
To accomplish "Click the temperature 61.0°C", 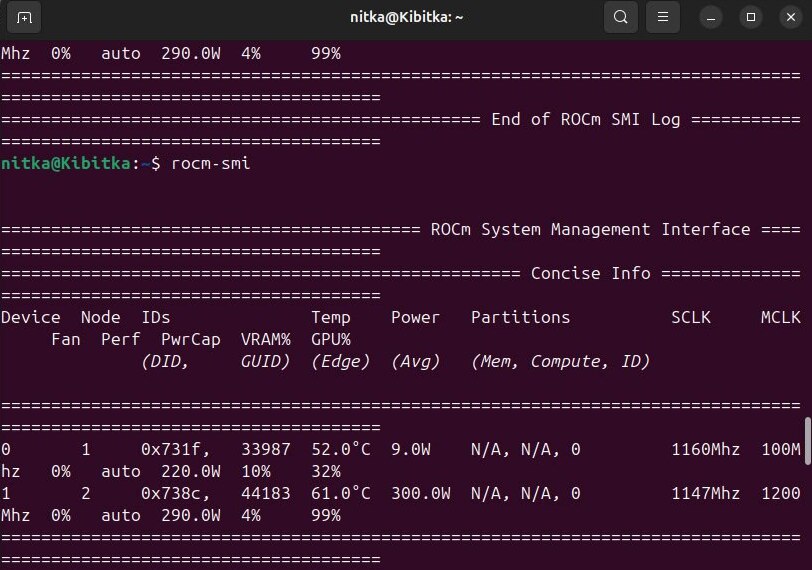I will click(x=340, y=493).
